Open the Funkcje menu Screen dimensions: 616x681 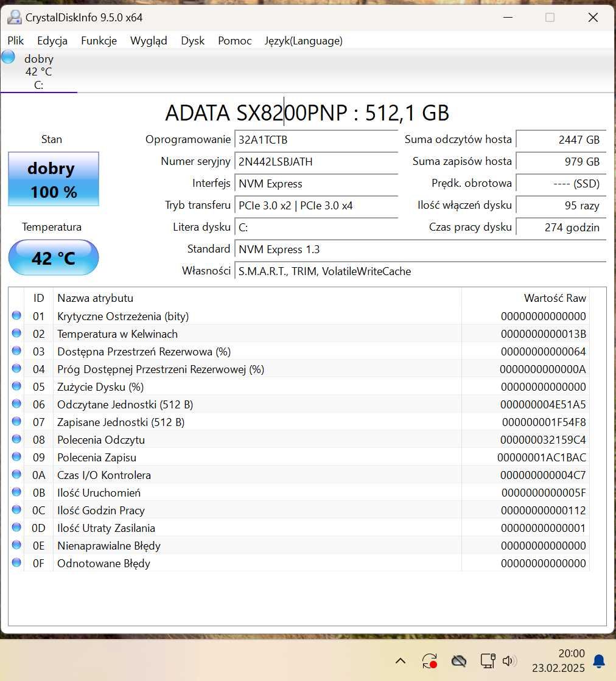click(99, 41)
